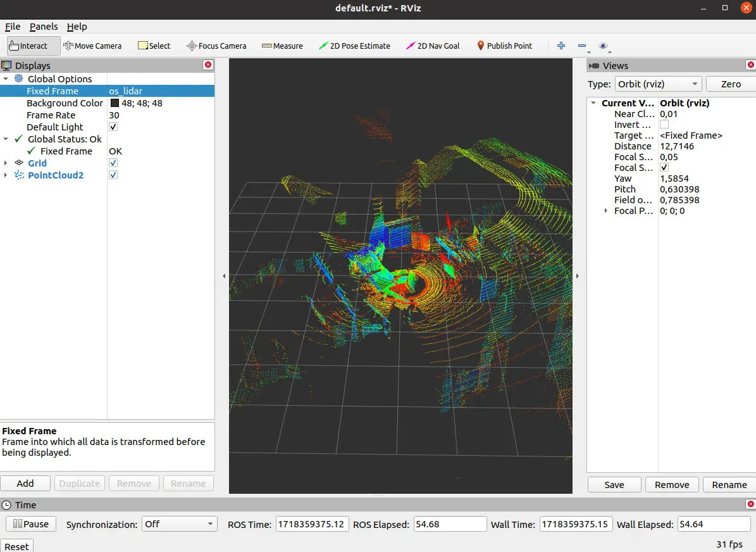756x552 pixels.
Task: Pick the Measure tool
Action: pos(282,46)
